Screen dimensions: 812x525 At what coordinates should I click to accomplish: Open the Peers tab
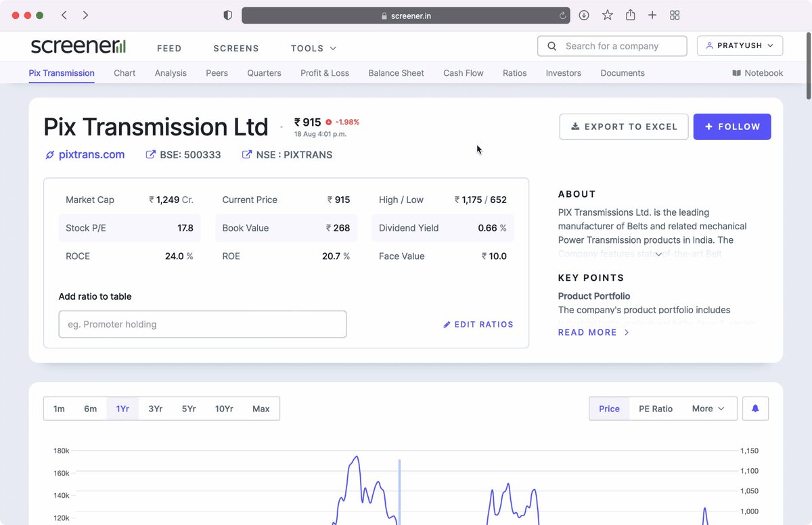coord(217,73)
